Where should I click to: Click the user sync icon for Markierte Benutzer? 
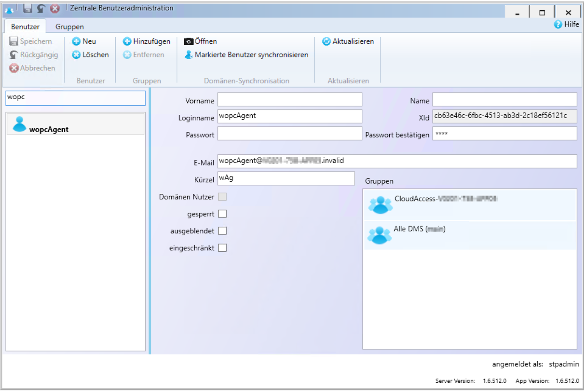click(189, 55)
